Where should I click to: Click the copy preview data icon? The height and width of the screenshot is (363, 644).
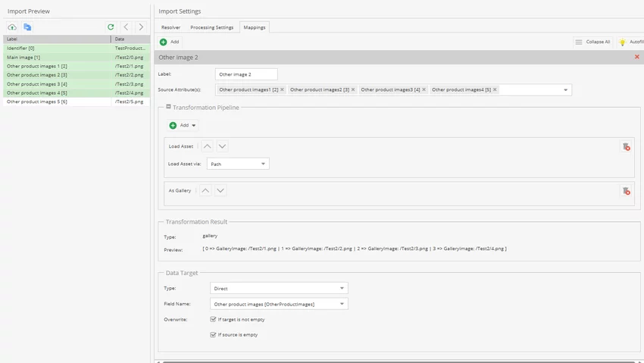tap(27, 27)
